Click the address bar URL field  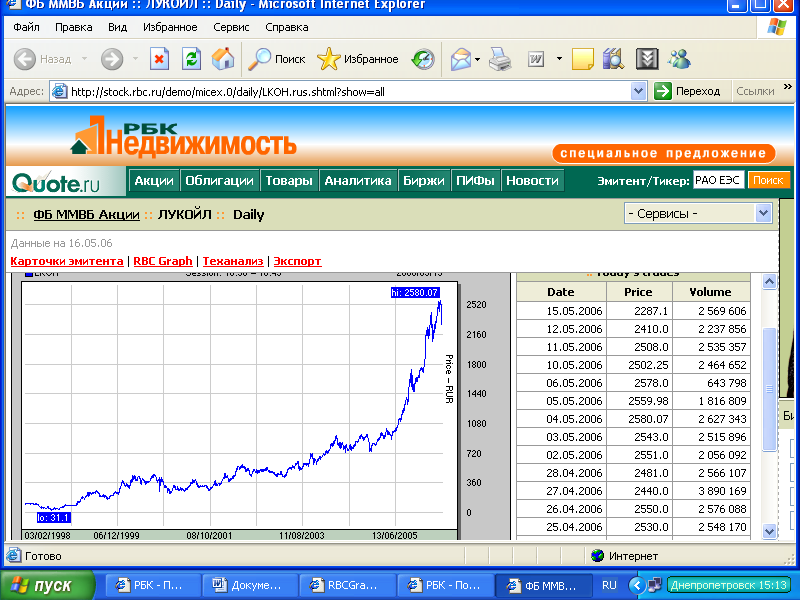coord(348,92)
